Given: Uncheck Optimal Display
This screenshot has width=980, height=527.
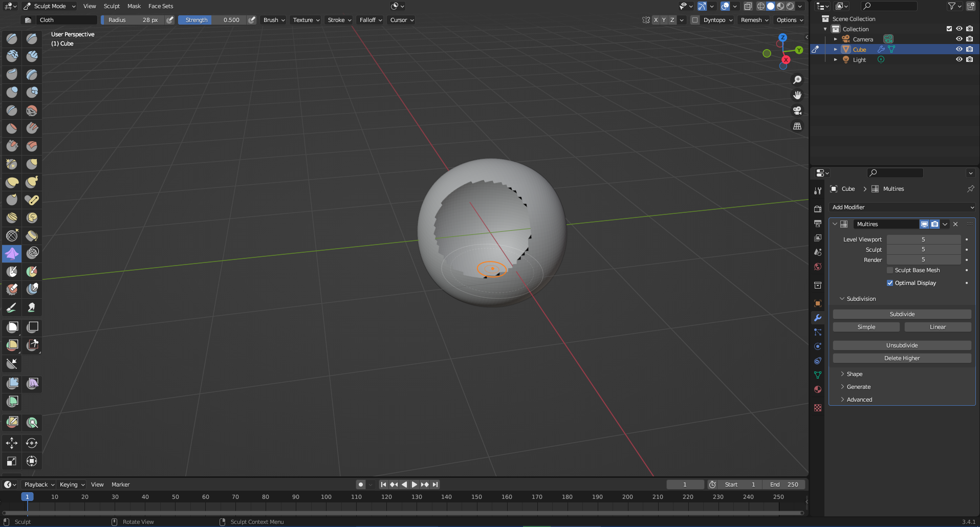Looking at the screenshot, I should (x=890, y=283).
